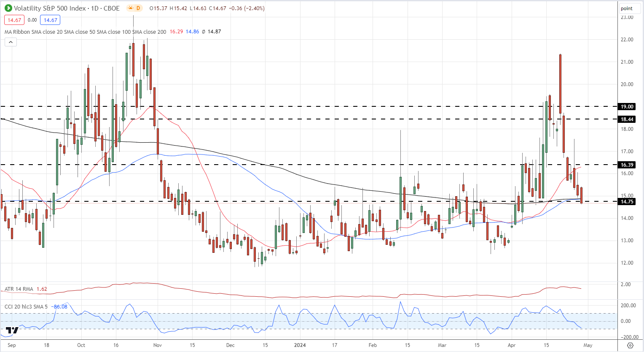
Task: Click the ATR value 1.62
Action: click(42, 289)
